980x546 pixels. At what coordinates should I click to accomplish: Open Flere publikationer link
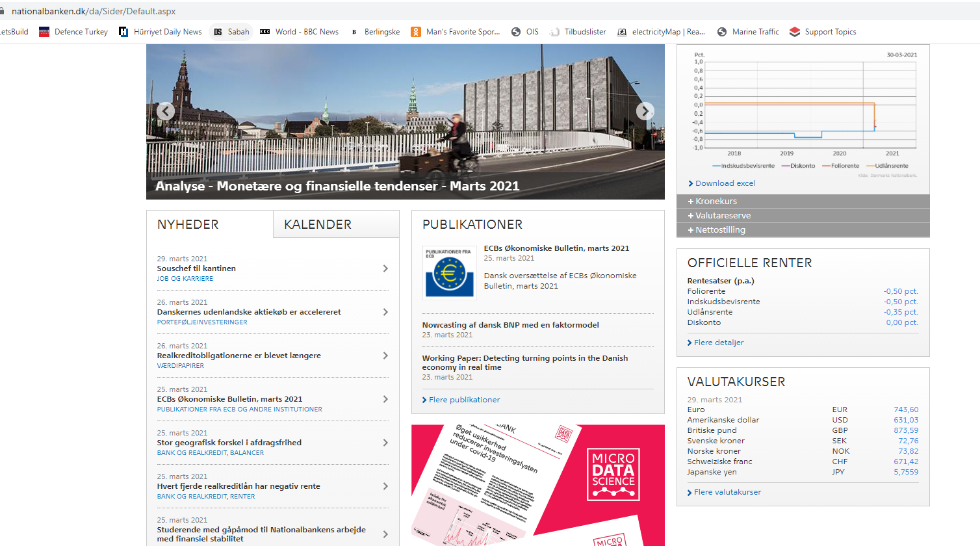464,400
